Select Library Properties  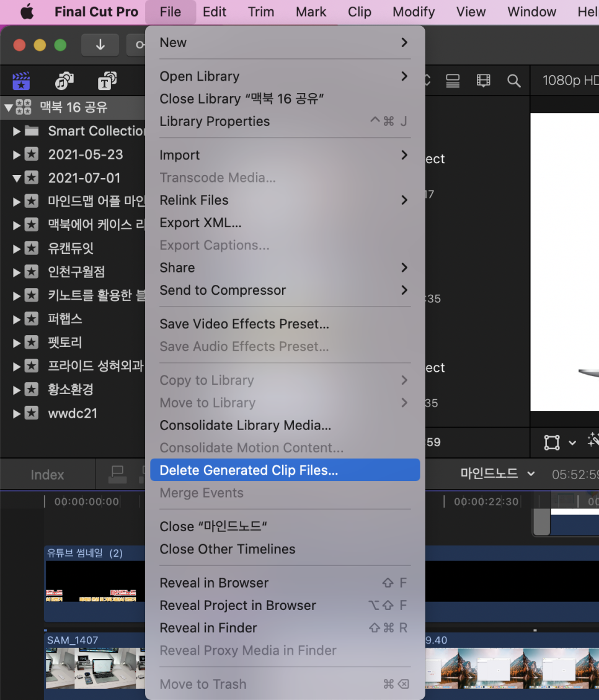coord(285,121)
